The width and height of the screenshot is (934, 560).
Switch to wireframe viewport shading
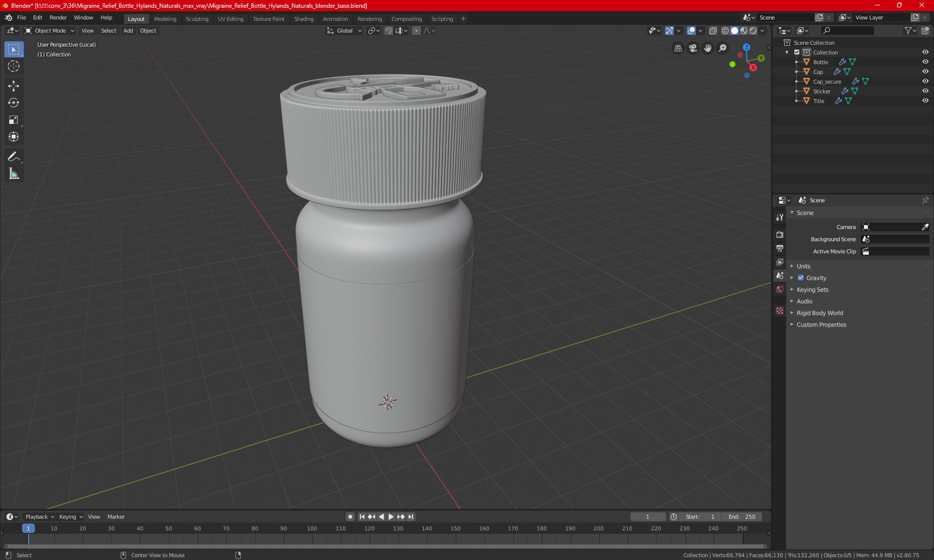point(725,31)
